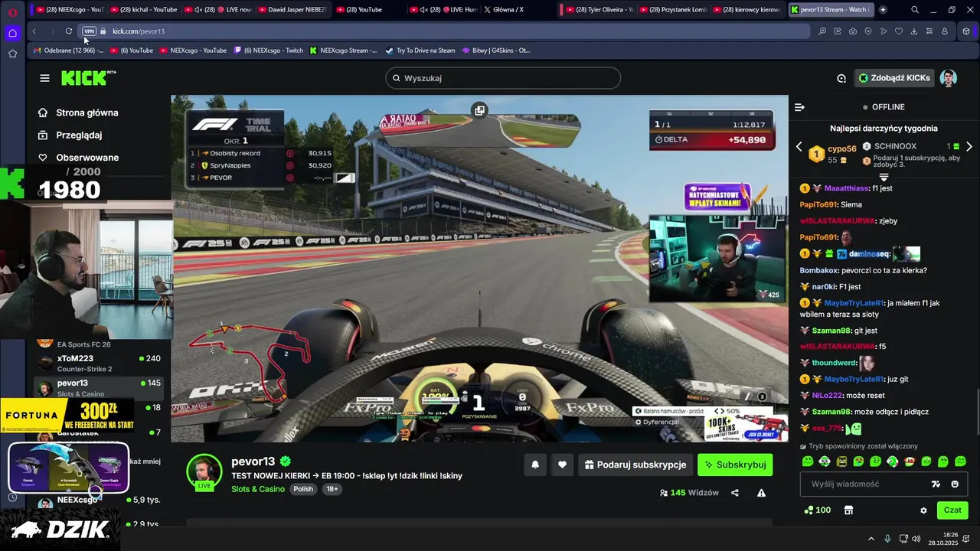Open the chat shop icon

[848, 510]
